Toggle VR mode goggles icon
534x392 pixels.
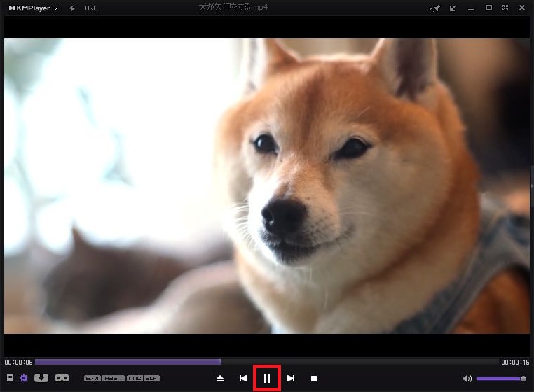[x=62, y=378]
